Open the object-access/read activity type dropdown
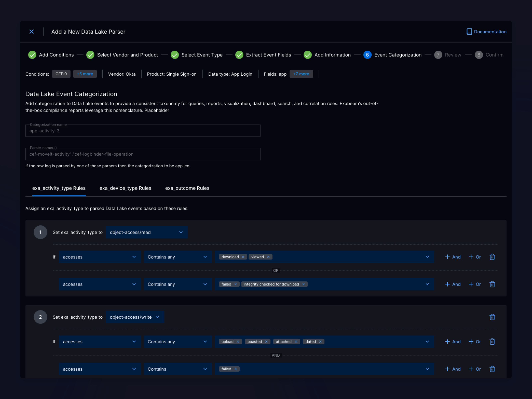The image size is (532, 399). pyautogui.click(x=146, y=232)
